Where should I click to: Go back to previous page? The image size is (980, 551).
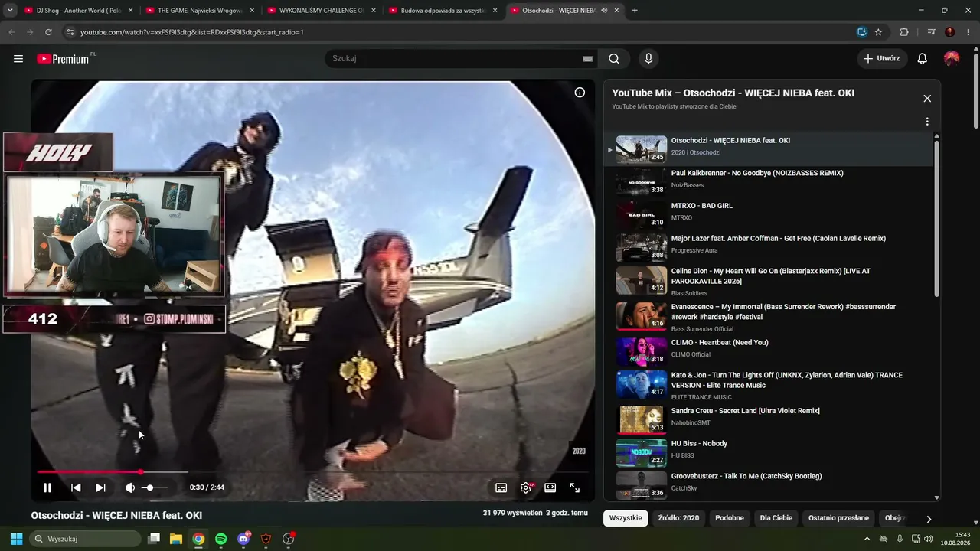click(x=11, y=32)
